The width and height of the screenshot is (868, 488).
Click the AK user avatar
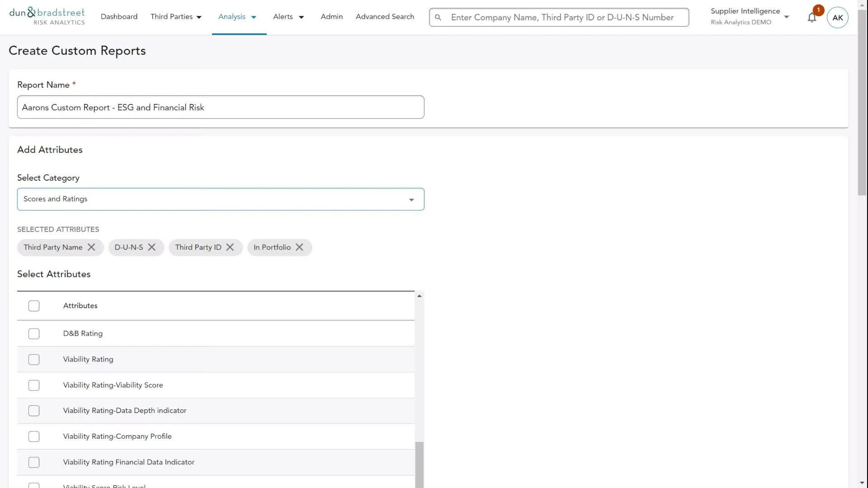coord(837,18)
